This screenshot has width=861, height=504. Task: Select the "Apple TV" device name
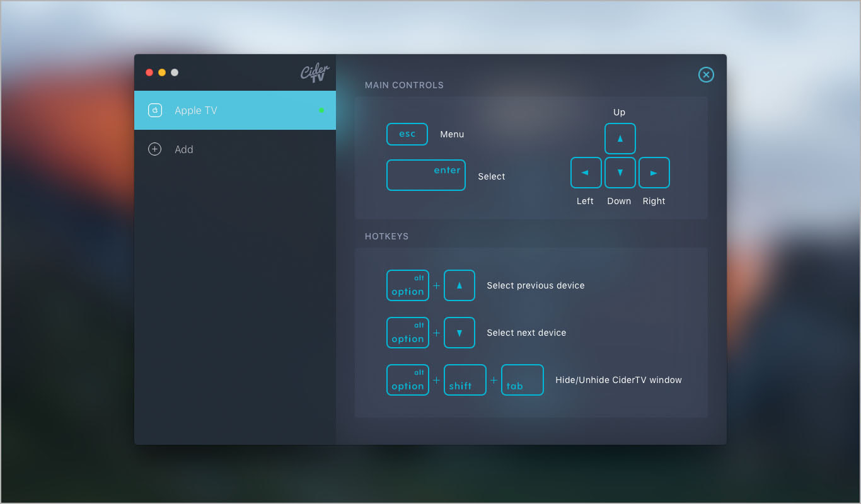[x=196, y=110]
